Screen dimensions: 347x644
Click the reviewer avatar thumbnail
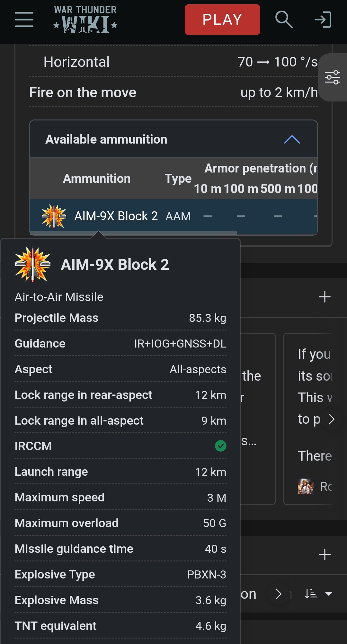tap(306, 486)
